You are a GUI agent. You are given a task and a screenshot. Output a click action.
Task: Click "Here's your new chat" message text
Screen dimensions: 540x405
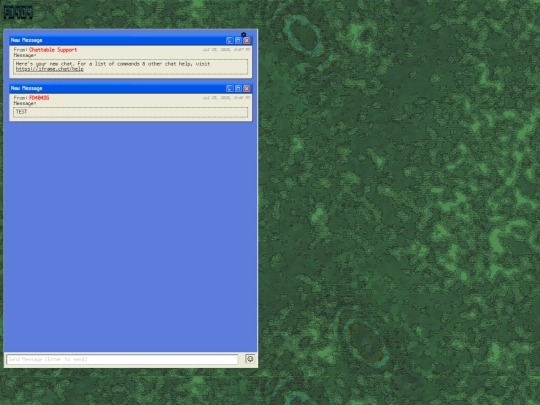(x=113, y=64)
